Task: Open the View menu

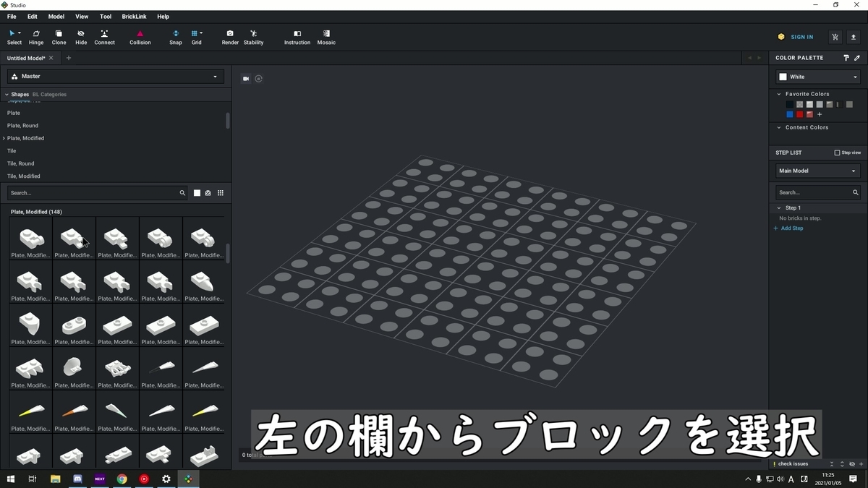Action: pyautogui.click(x=82, y=17)
